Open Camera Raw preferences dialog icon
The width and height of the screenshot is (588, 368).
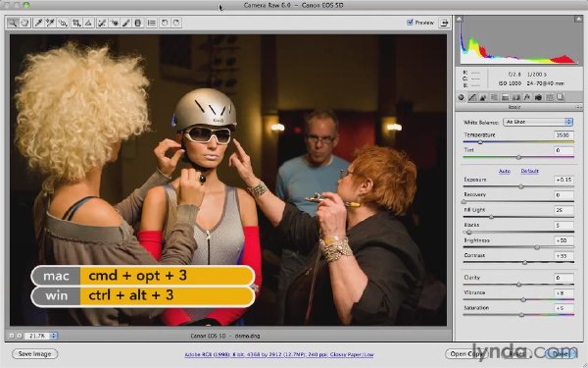(x=152, y=23)
